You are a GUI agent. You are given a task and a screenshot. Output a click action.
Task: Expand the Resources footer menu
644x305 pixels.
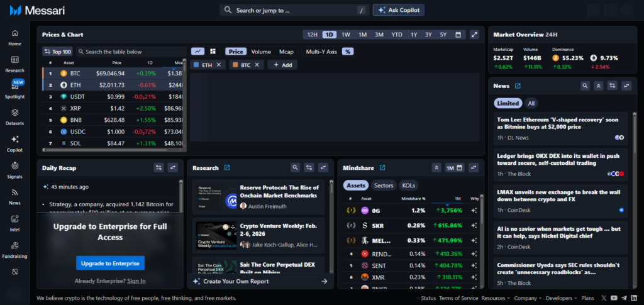[495, 298]
